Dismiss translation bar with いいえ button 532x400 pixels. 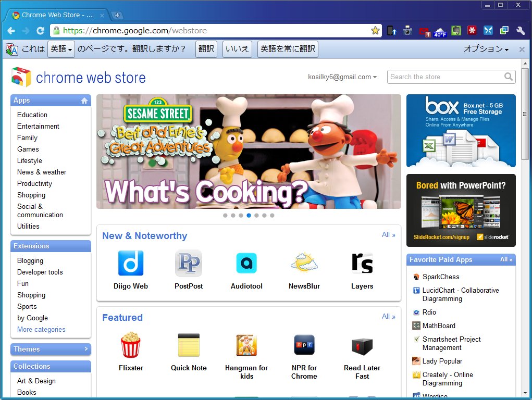click(237, 48)
